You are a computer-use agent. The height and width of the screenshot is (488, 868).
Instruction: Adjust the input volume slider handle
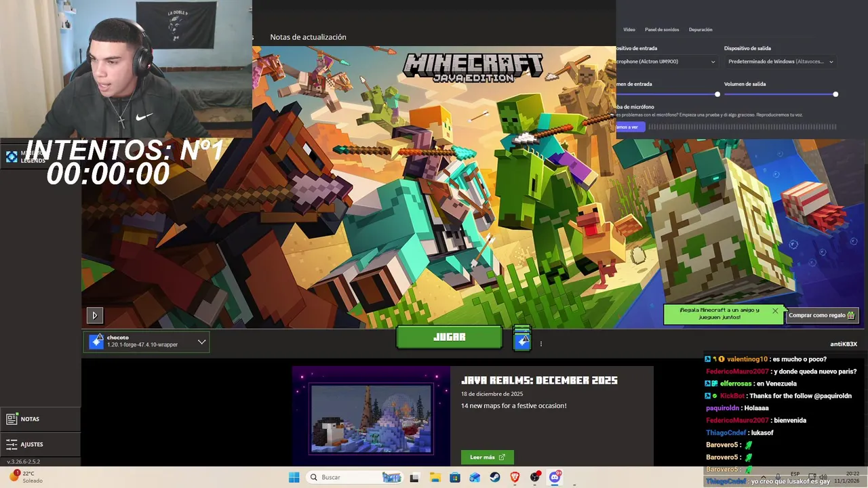coord(717,94)
